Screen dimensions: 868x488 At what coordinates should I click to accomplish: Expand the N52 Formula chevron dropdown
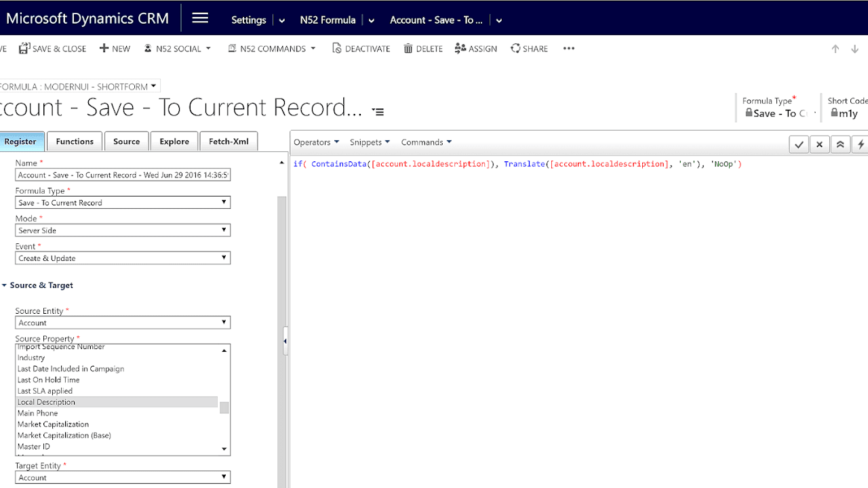pos(372,21)
